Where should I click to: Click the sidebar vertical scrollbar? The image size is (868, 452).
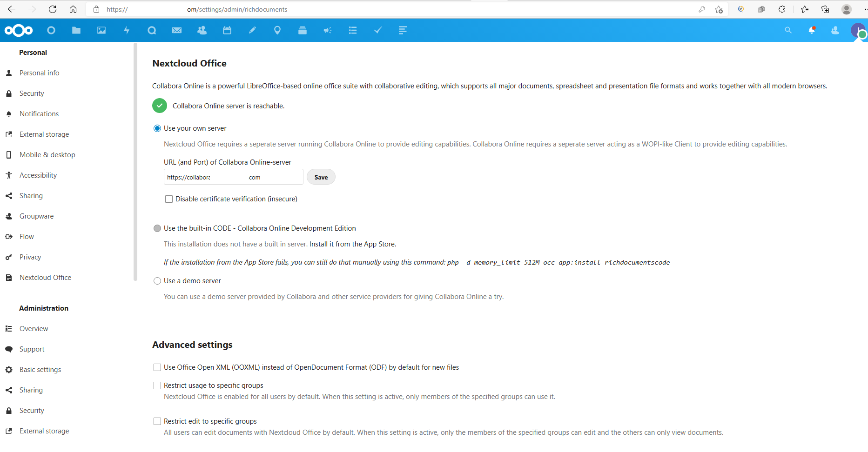[135, 162]
